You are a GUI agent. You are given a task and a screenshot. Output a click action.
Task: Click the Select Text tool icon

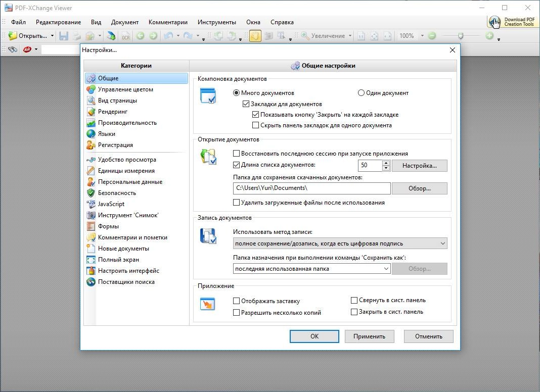coord(281,36)
